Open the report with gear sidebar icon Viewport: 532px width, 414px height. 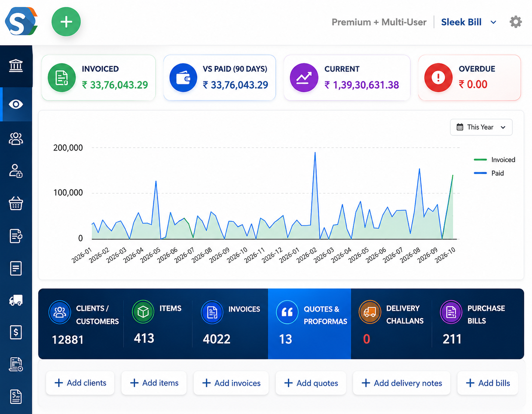(x=16, y=364)
